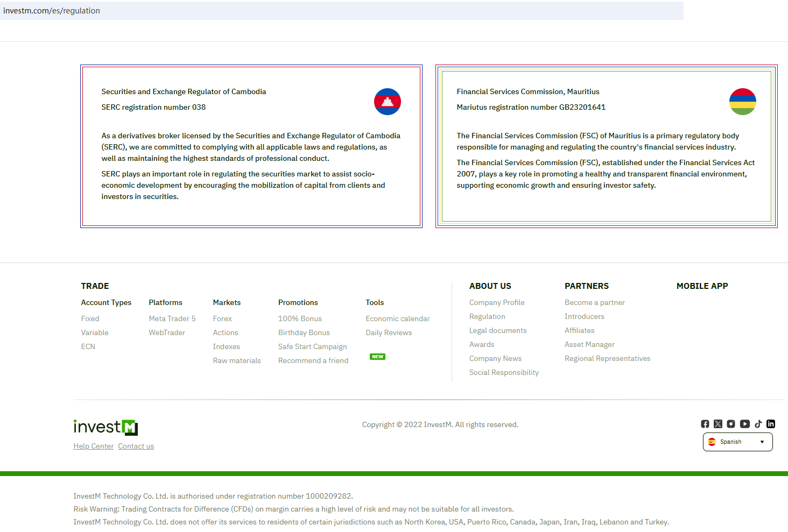
Task: Click the Promotions column heading
Action: pos(298,302)
